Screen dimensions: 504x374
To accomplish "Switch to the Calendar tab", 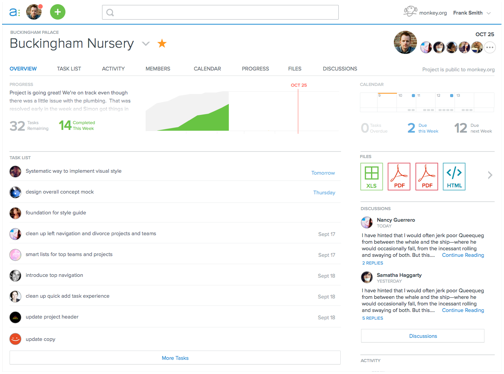I will click(x=207, y=69).
